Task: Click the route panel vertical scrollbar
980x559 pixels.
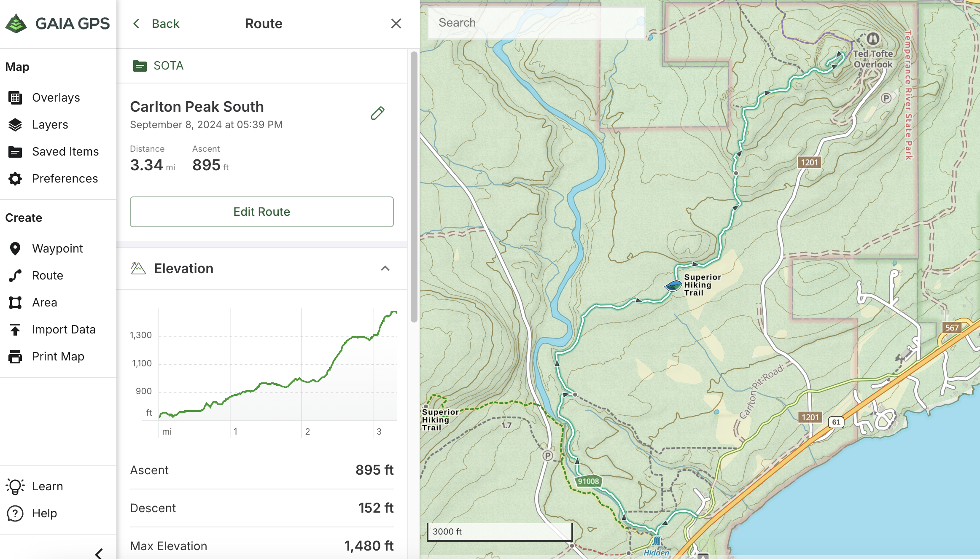Action: point(414,186)
